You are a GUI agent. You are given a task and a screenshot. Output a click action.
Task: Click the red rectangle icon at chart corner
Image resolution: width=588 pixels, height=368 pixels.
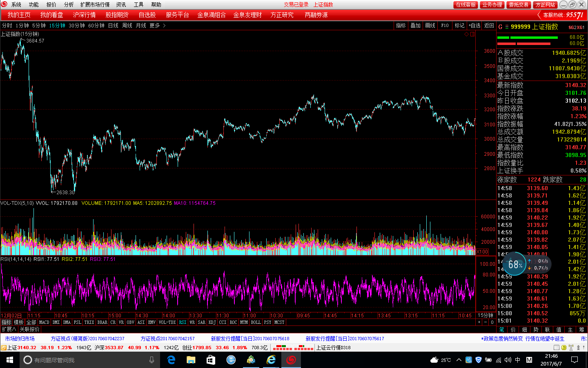pyautogui.click(x=472, y=34)
